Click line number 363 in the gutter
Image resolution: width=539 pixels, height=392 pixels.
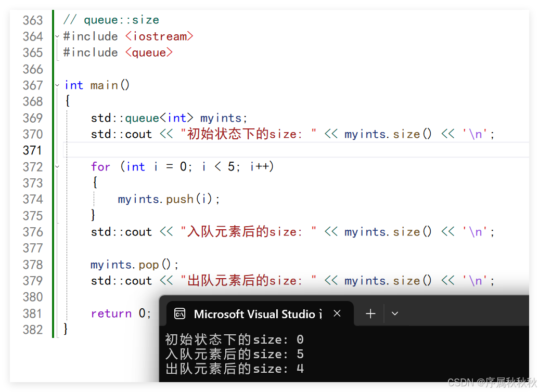coord(33,20)
